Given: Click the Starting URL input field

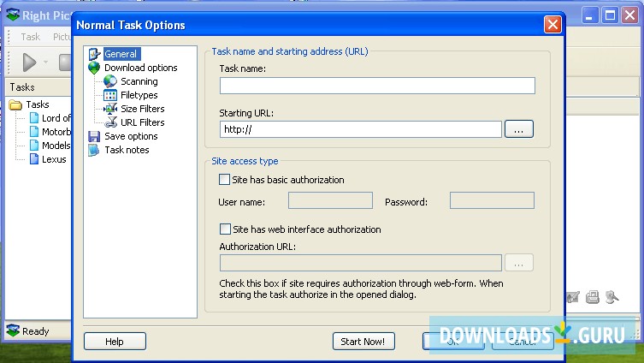Looking at the screenshot, I should [x=360, y=129].
